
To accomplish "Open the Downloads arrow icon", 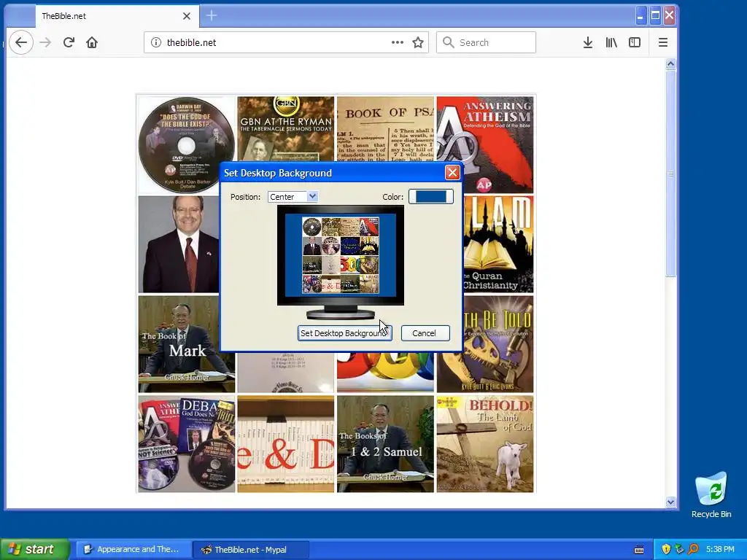I will 588,42.
